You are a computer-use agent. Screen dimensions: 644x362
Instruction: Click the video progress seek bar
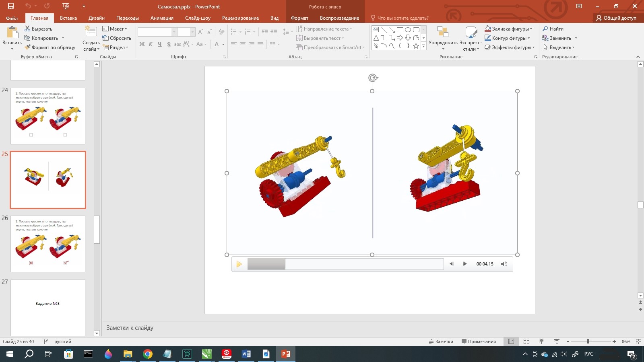pos(345,264)
